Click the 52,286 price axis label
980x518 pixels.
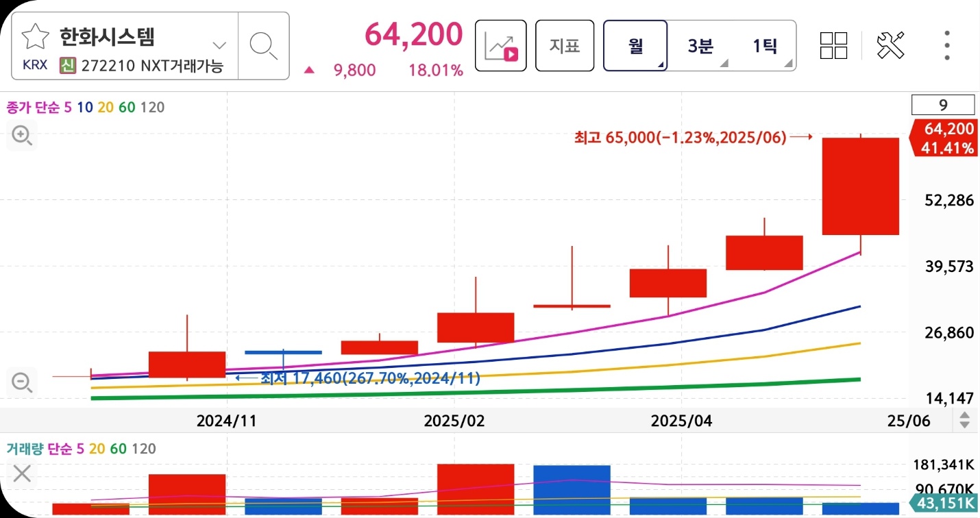(949, 201)
